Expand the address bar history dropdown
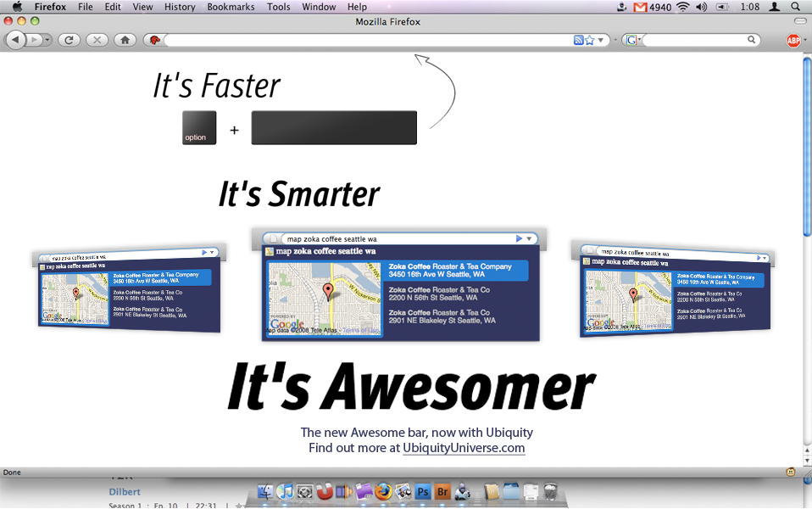Viewport: 812px width, 509px height. click(x=601, y=40)
